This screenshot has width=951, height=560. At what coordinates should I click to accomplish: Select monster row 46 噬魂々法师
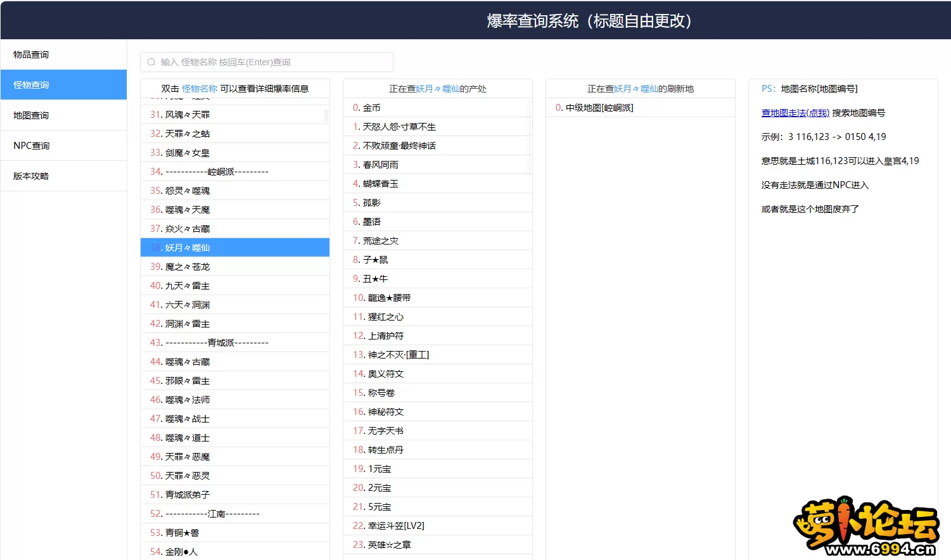(235, 400)
